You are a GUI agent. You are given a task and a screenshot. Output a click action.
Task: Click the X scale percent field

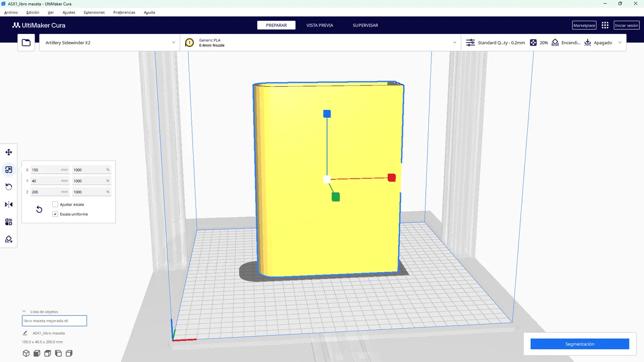[x=91, y=170]
